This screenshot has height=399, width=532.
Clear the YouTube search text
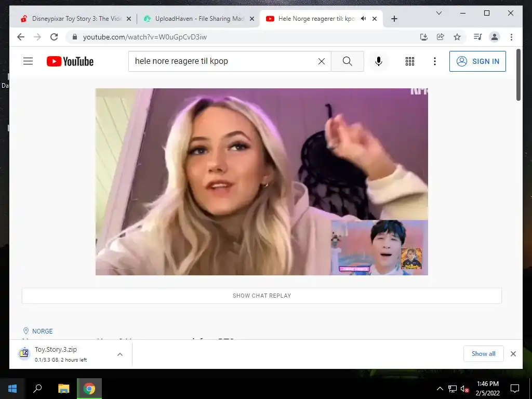click(321, 61)
